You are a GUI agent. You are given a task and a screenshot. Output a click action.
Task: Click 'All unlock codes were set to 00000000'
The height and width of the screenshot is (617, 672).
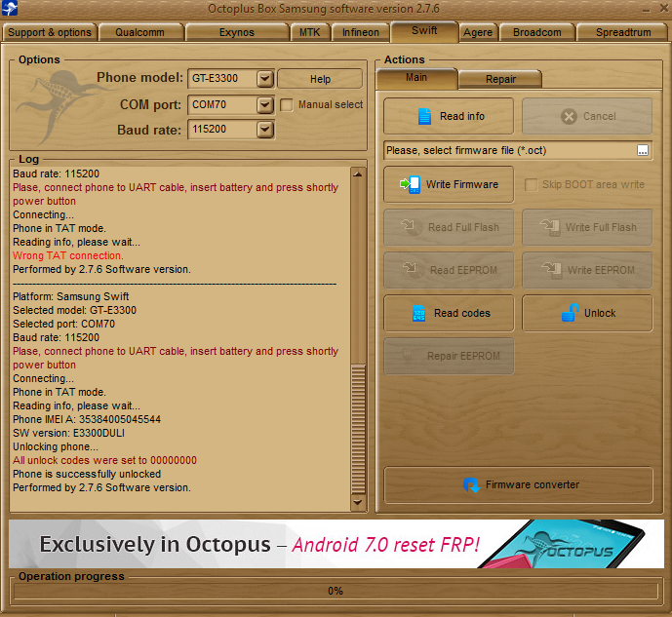(104, 461)
